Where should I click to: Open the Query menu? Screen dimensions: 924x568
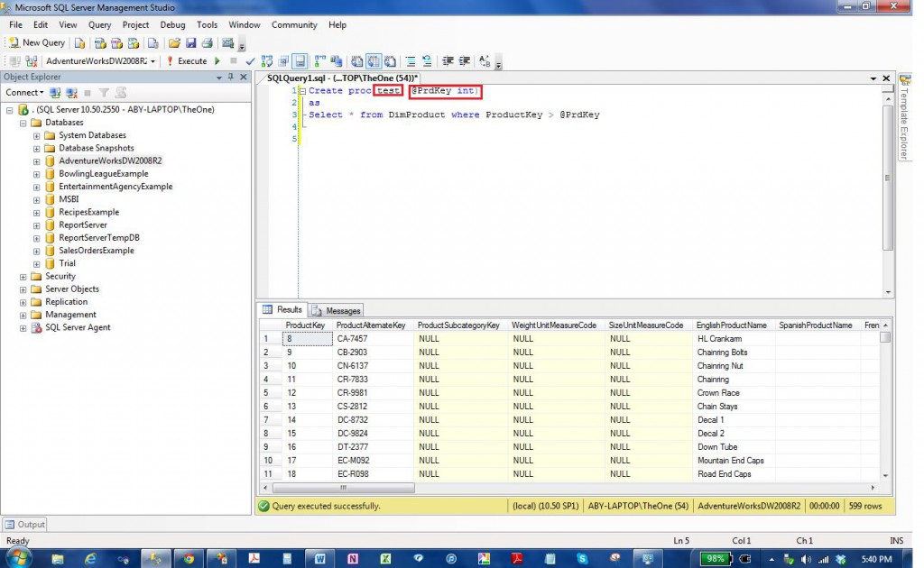(x=99, y=25)
